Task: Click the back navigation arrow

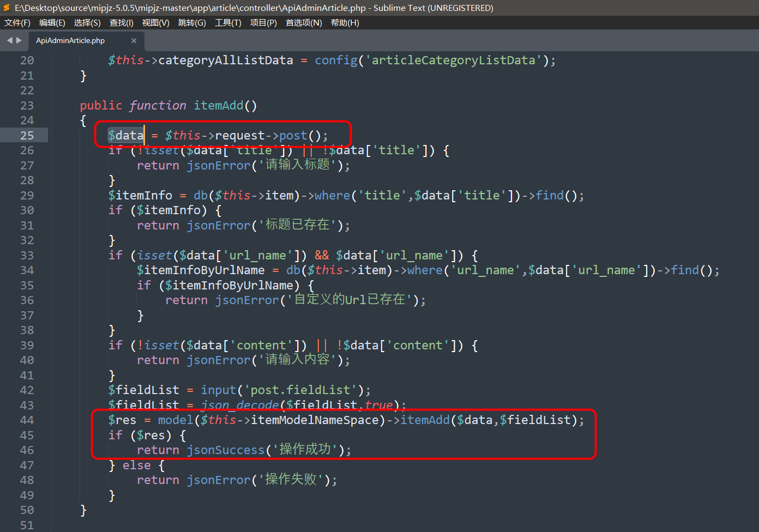Action: pos(9,40)
